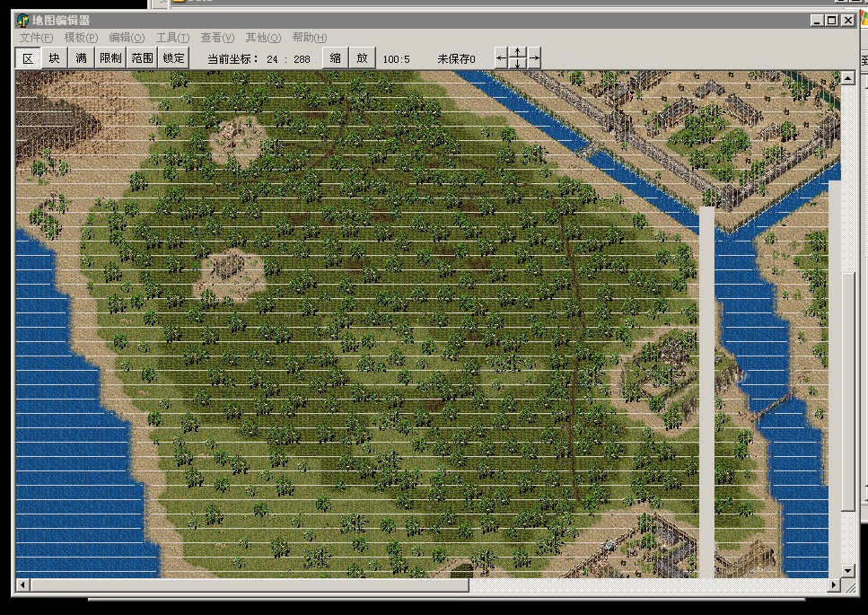This screenshot has height=615, width=868.
Task: Toggle the 满 mode button
Action: 82,58
